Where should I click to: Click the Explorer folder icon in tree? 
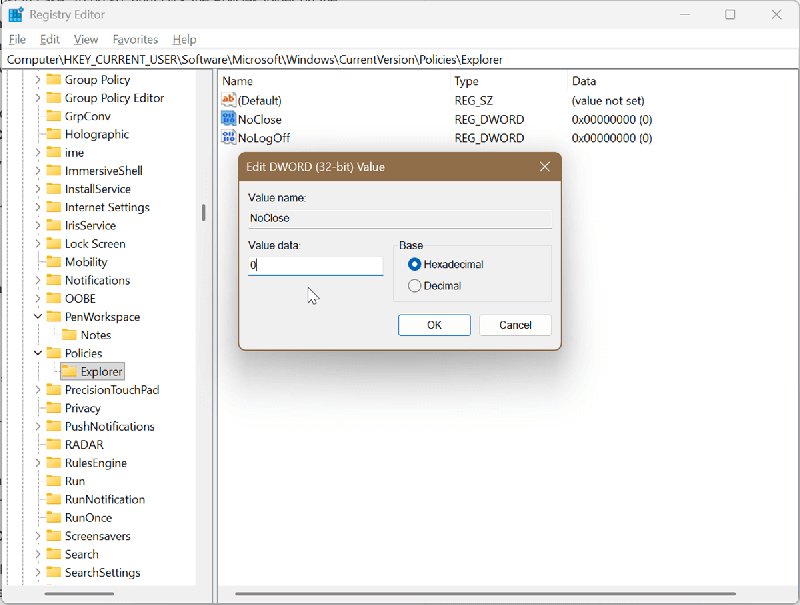(x=69, y=371)
